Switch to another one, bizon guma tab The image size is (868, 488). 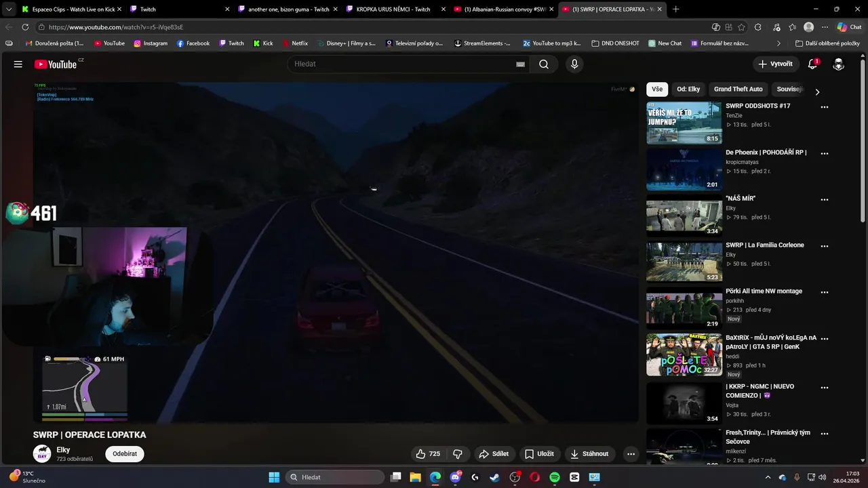coord(287,9)
